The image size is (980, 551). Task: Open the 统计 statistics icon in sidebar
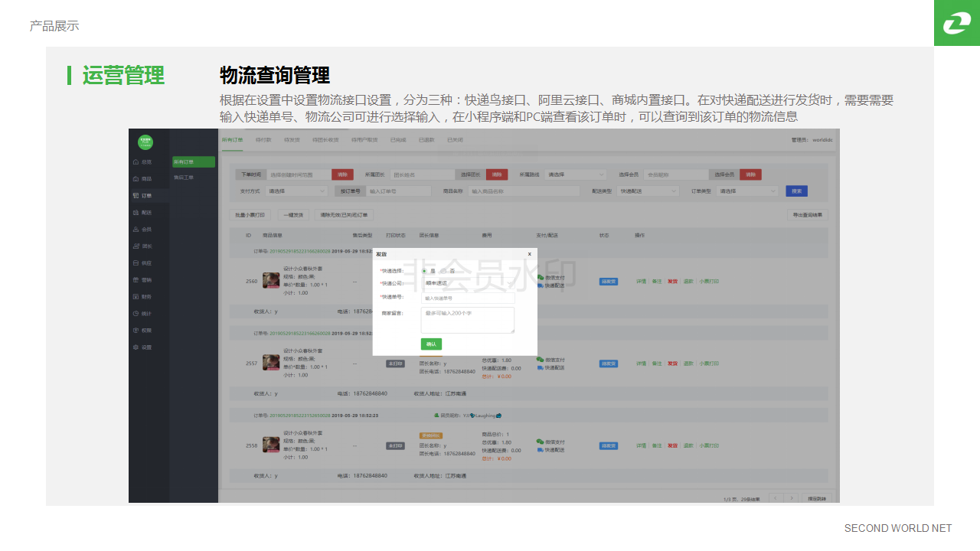pos(136,314)
